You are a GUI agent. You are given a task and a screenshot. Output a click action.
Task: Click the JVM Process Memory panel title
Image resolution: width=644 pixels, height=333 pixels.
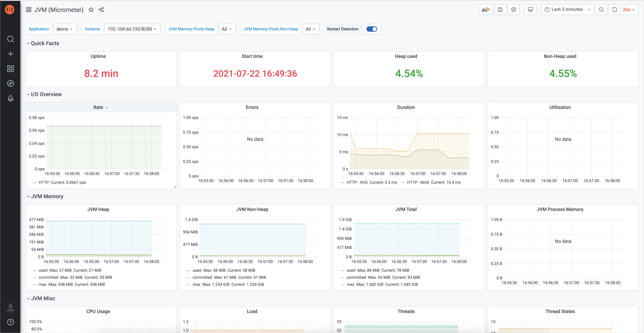point(560,209)
